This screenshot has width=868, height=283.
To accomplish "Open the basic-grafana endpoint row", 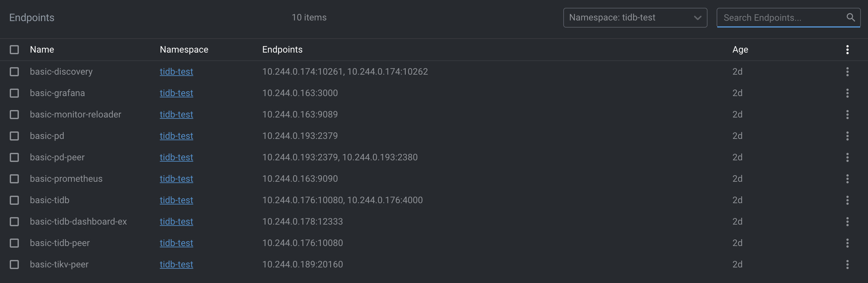I will point(57,93).
